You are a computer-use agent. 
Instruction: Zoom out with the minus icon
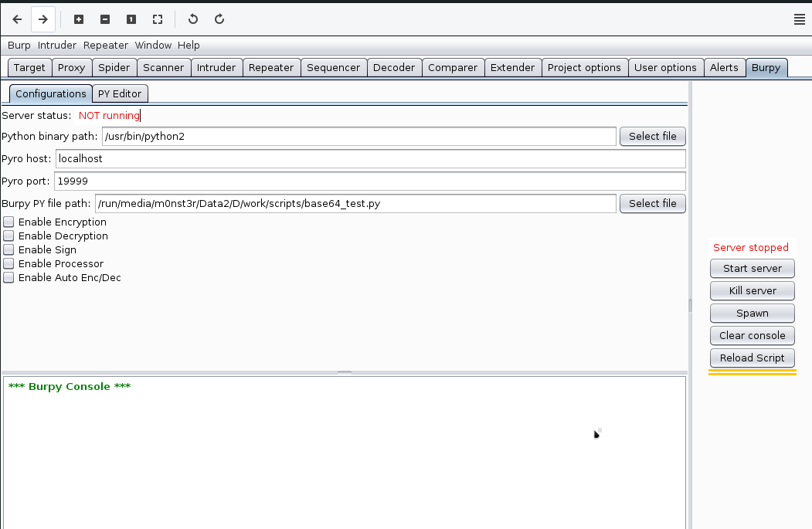tap(105, 19)
